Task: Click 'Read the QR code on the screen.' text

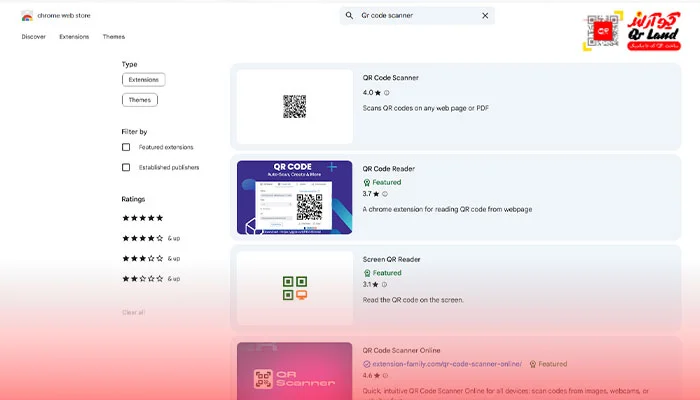Action: (413, 300)
